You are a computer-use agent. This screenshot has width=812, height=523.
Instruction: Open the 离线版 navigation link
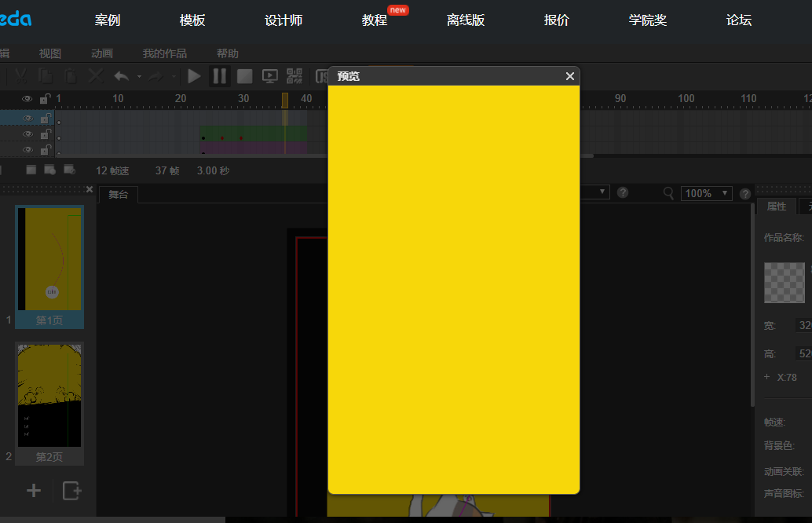point(466,20)
